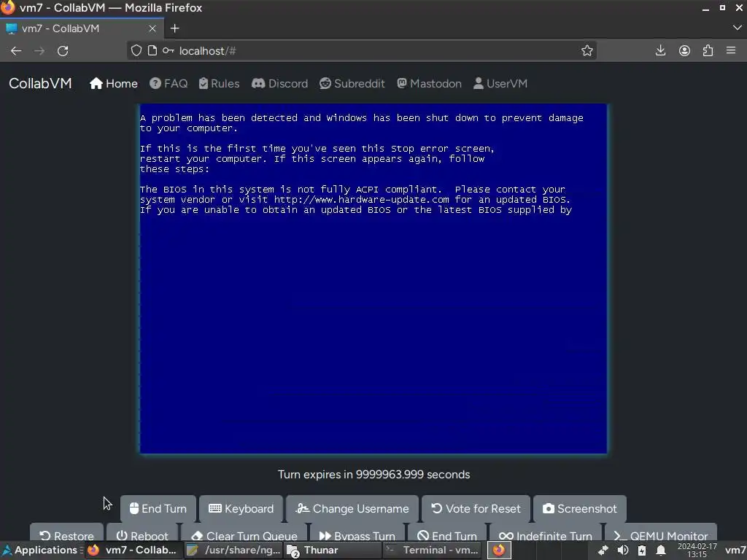Click Clear Turn Queue button
Screen dimensions: 747x560
[x=244, y=532]
